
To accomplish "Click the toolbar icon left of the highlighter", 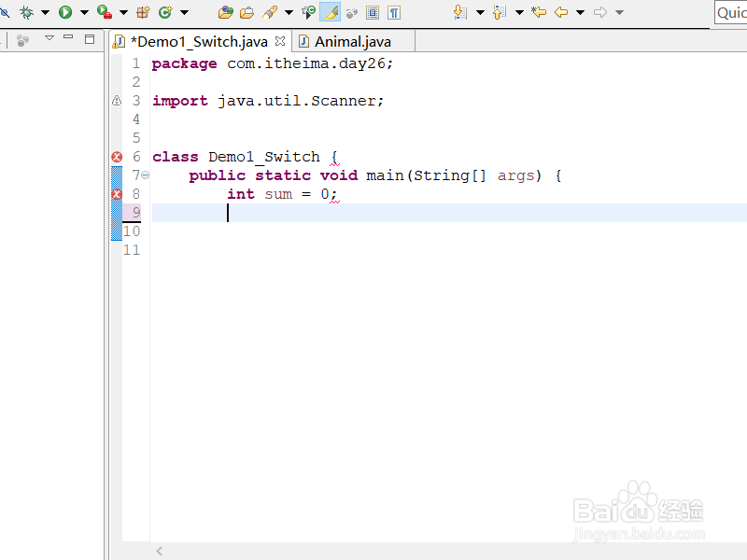I will pyautogui.click(x=308, y=12).
